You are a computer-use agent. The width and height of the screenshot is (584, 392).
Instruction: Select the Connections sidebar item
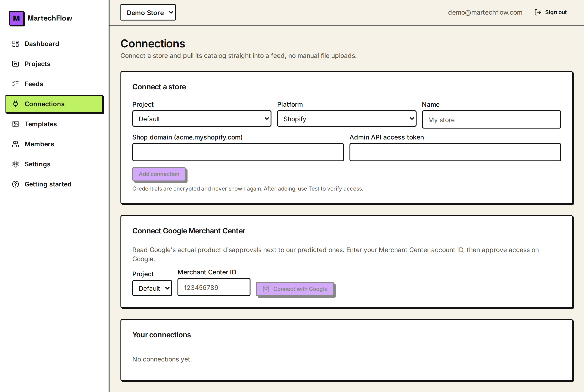[54, 104]
